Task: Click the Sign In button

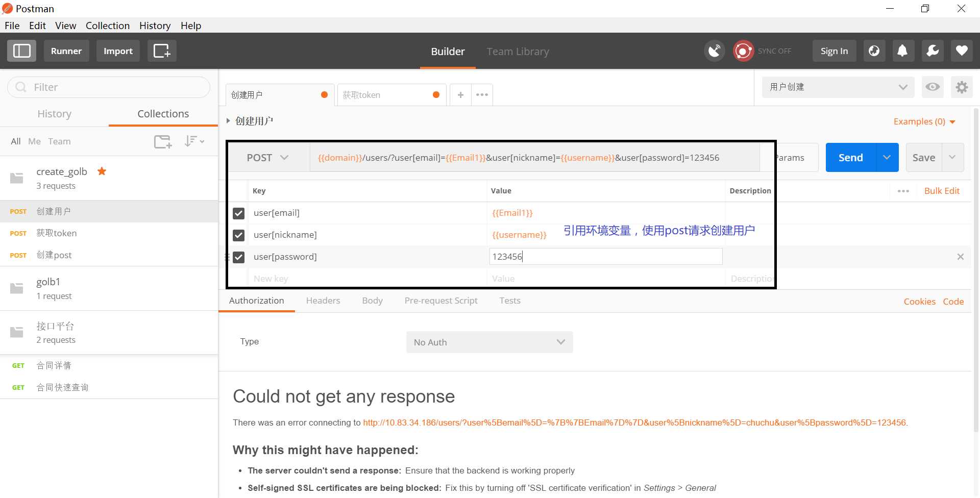Action: tap(834, 51)
